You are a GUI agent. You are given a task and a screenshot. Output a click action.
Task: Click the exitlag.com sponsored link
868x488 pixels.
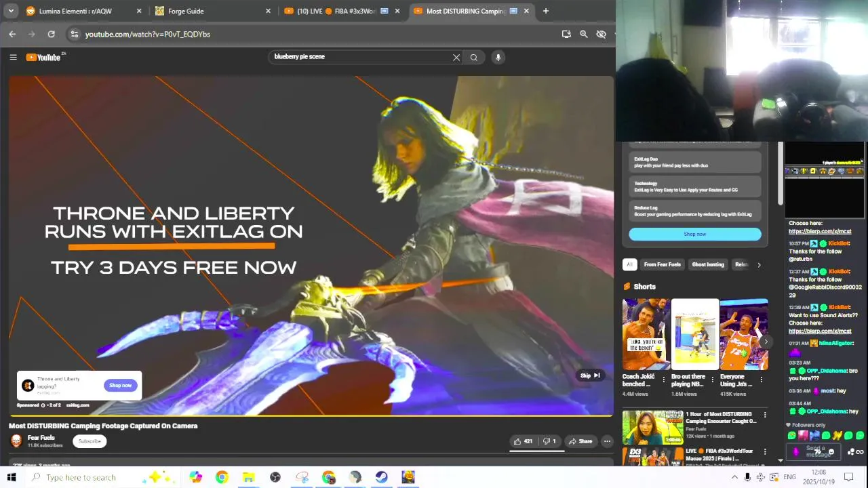click(78, 405)
